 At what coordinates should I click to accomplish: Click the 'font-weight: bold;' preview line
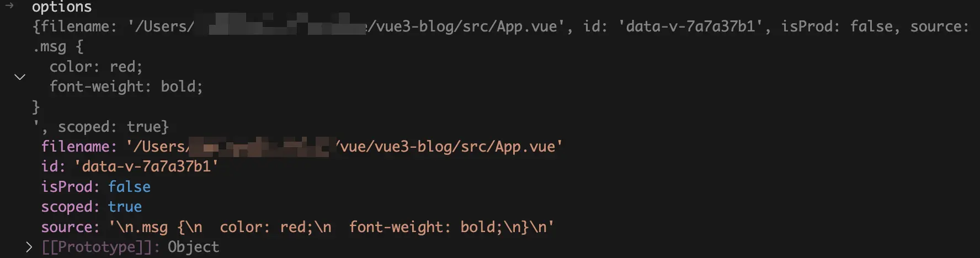[x=126, y=87]
